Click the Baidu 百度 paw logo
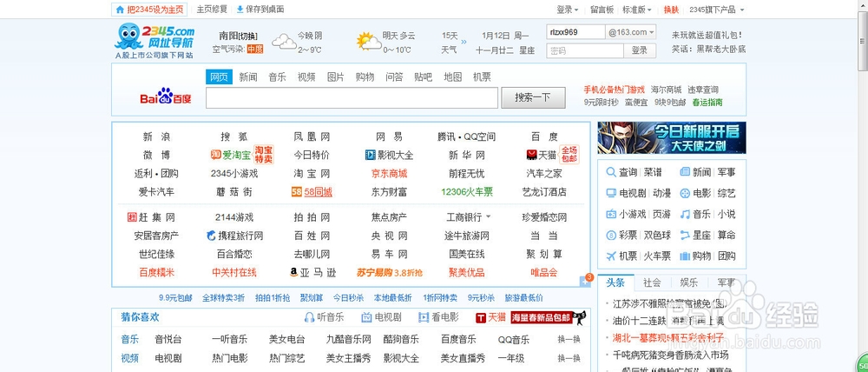 point(165,96)
